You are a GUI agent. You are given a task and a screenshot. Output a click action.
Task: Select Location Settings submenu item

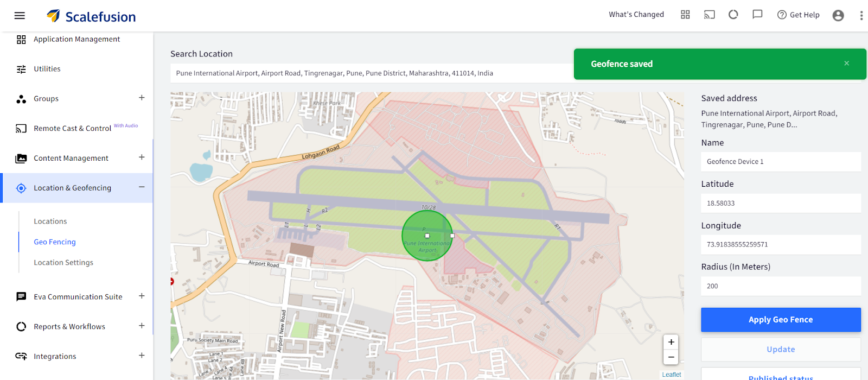coord(63,263)
